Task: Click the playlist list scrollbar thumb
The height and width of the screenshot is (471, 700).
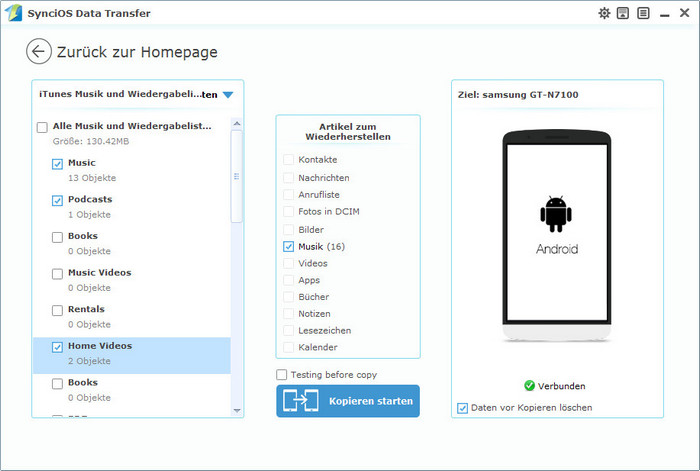Action: 237,176
